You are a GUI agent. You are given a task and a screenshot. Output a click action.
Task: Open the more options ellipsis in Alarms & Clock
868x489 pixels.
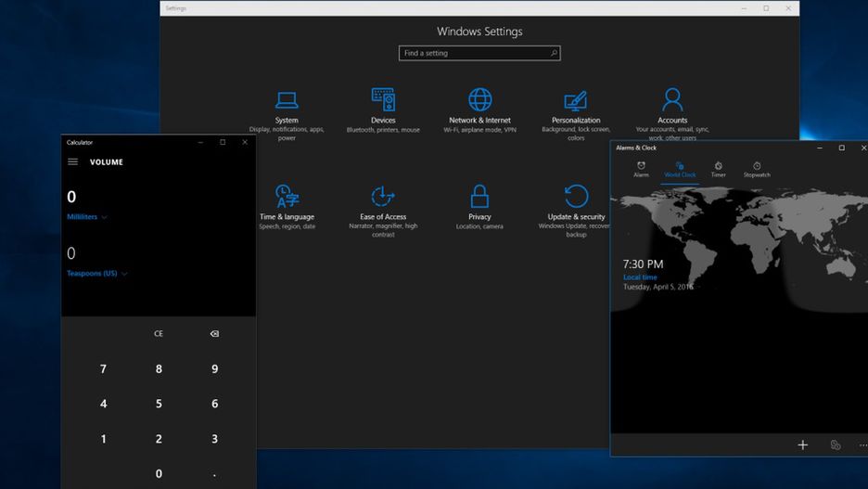pyautogui.click(x=863, y=444)
